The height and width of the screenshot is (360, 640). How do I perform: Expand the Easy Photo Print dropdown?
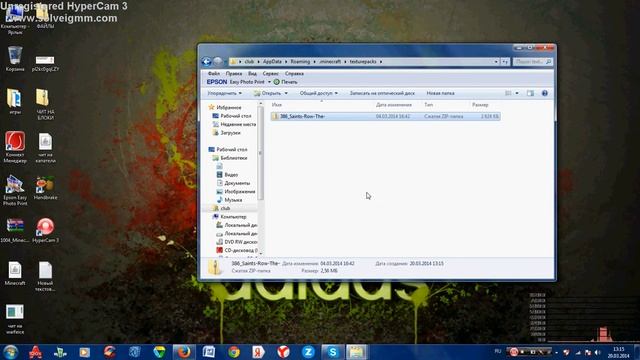[269, 82]
